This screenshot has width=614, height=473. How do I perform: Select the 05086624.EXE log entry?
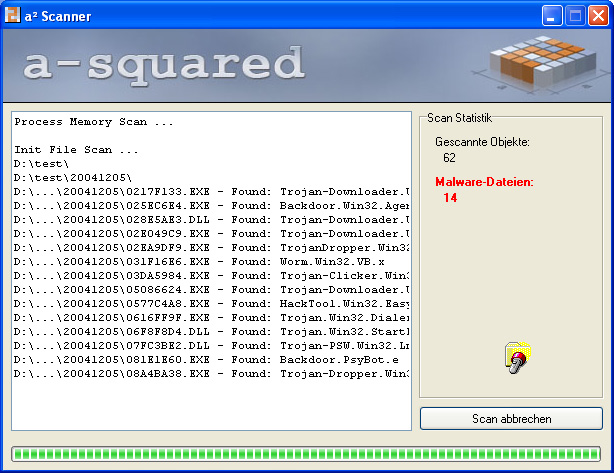211,290
